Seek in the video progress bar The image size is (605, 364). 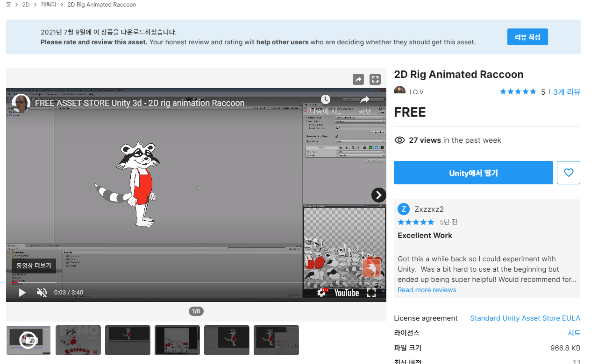click(196, 283)
